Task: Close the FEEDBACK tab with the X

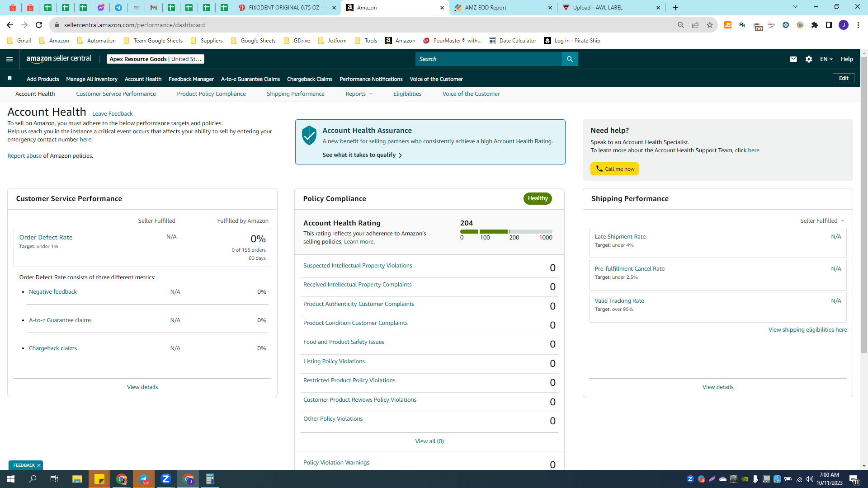Action: 39,465
